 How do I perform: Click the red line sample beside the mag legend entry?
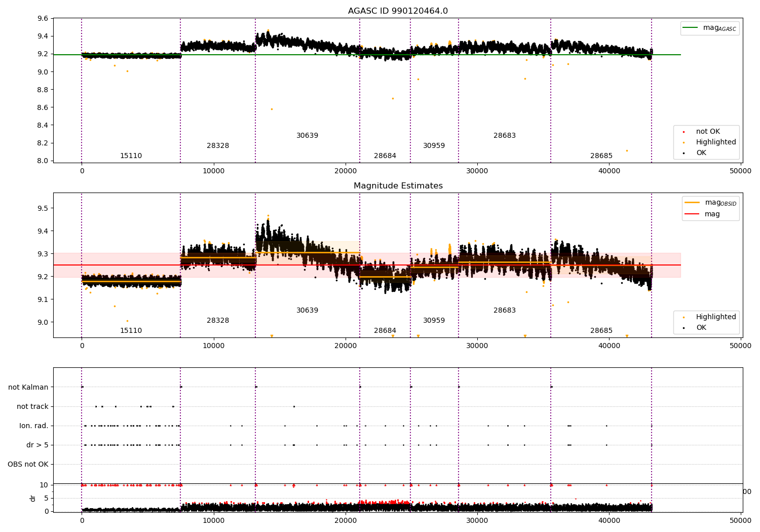tap(692, 214)
